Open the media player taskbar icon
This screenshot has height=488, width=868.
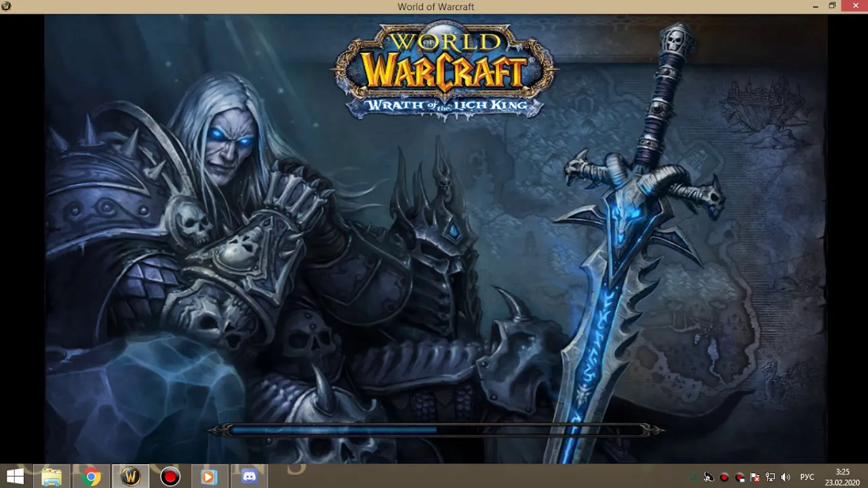(x=209, y=477)
